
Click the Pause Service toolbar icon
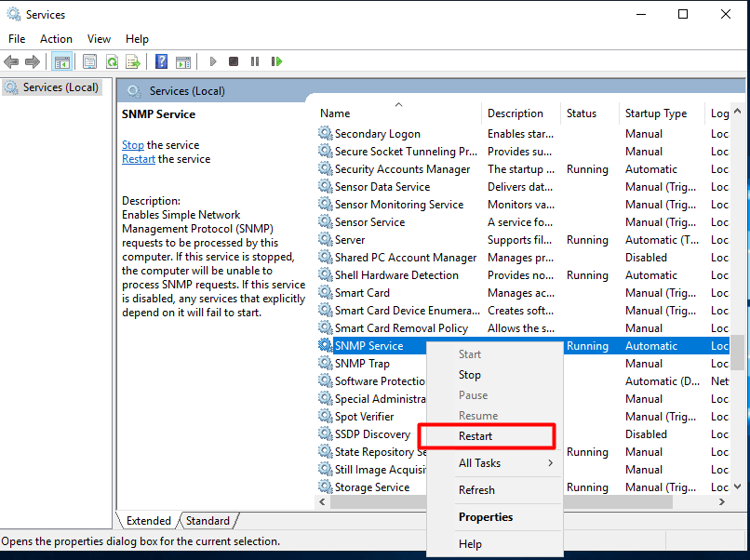(255, 61)
